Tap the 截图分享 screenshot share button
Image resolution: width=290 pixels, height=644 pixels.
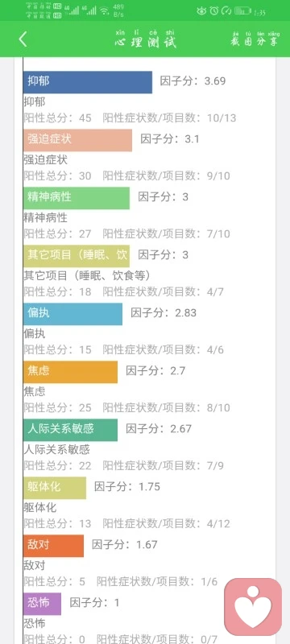point(255,39)
